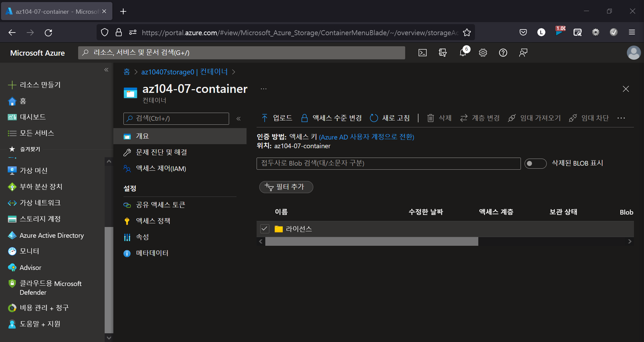Sort by Name (이름) column header
This screenshot has height=342, width=644.
281,212
